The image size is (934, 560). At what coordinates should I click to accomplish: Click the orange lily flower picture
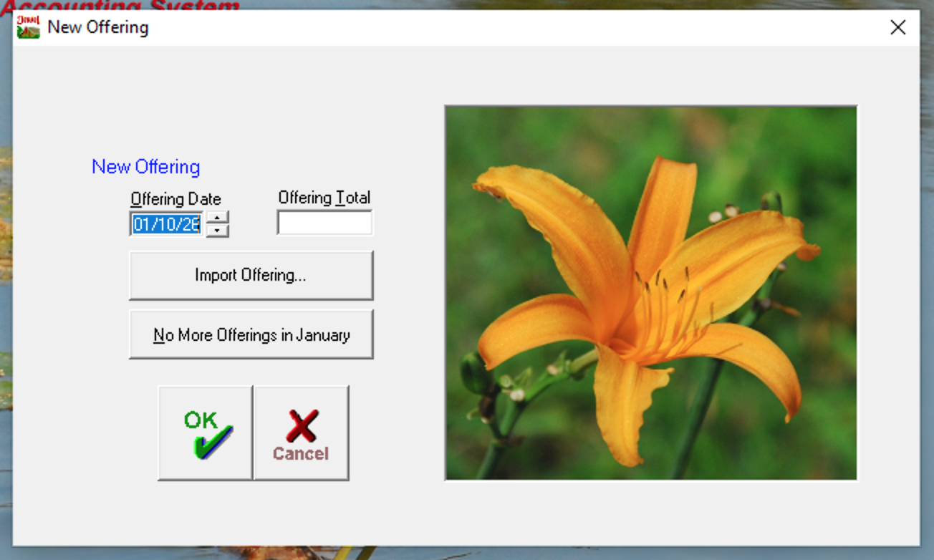point(650,293)
